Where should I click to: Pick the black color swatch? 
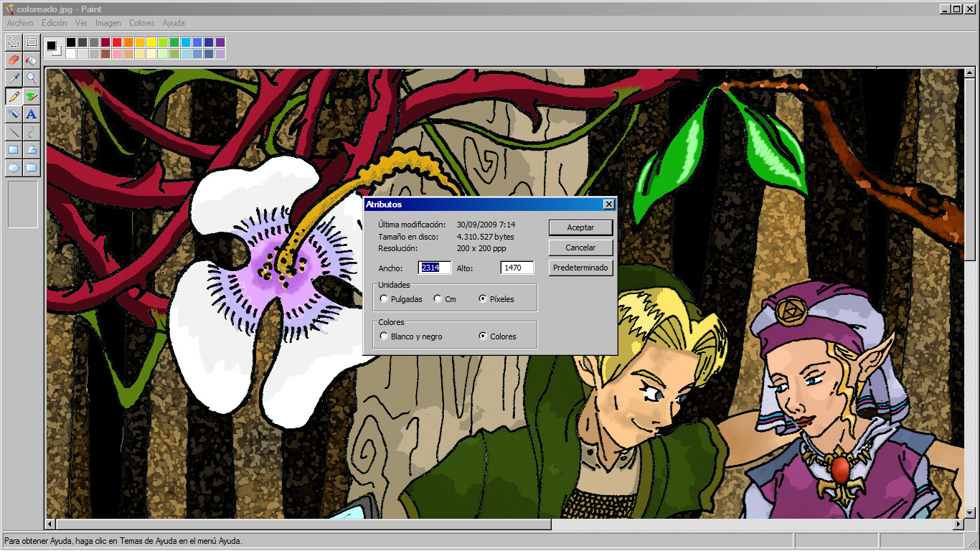[x=71, y=42]
